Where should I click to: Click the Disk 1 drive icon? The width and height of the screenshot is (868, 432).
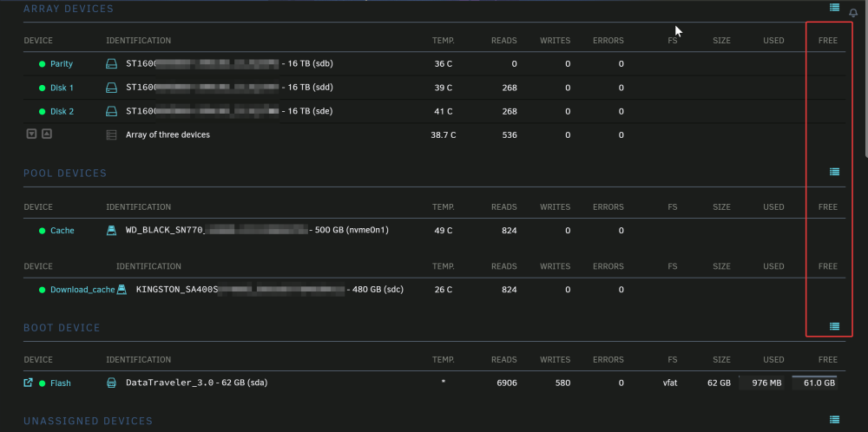coord(111,88)
